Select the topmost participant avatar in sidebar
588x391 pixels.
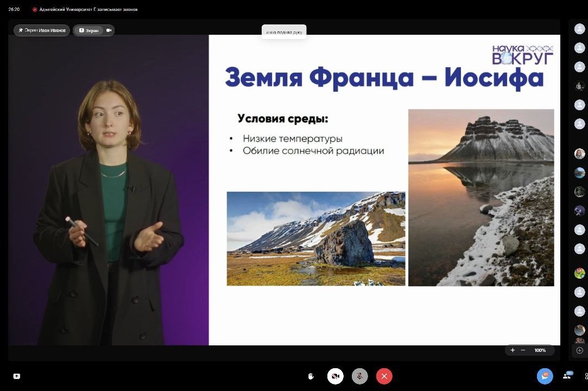coord(579,29)
